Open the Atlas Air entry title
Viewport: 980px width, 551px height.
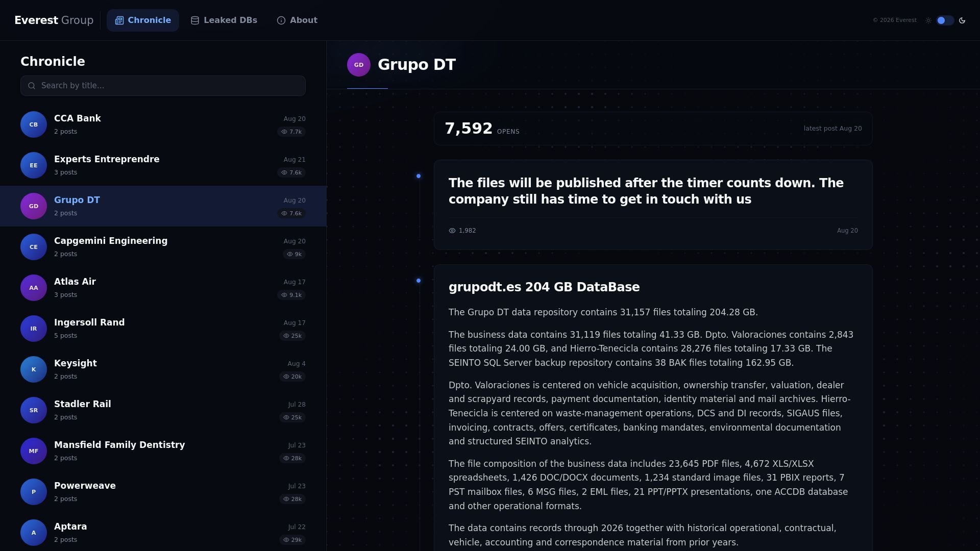pos(75,282)
